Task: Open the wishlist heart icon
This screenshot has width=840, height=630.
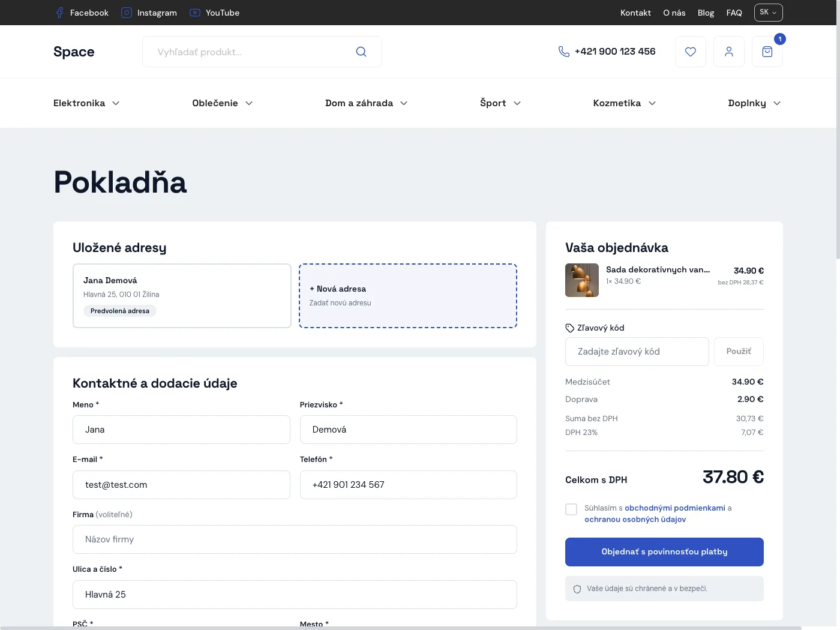Action: pos(691,52)
